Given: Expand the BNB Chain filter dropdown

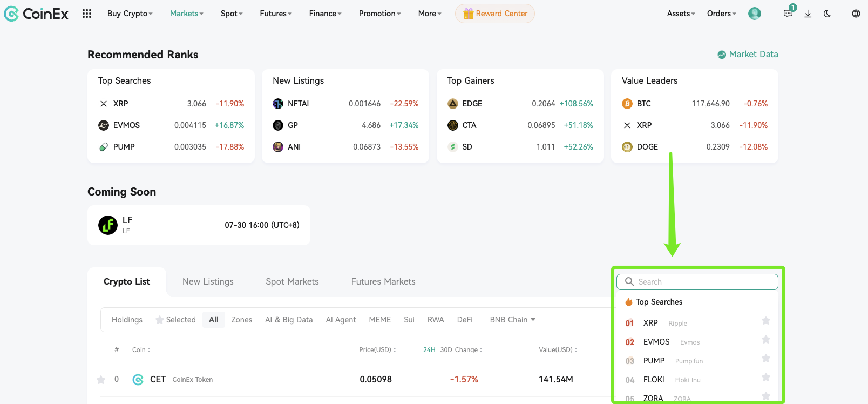Looking at the screenshot, I should (513, 320).
